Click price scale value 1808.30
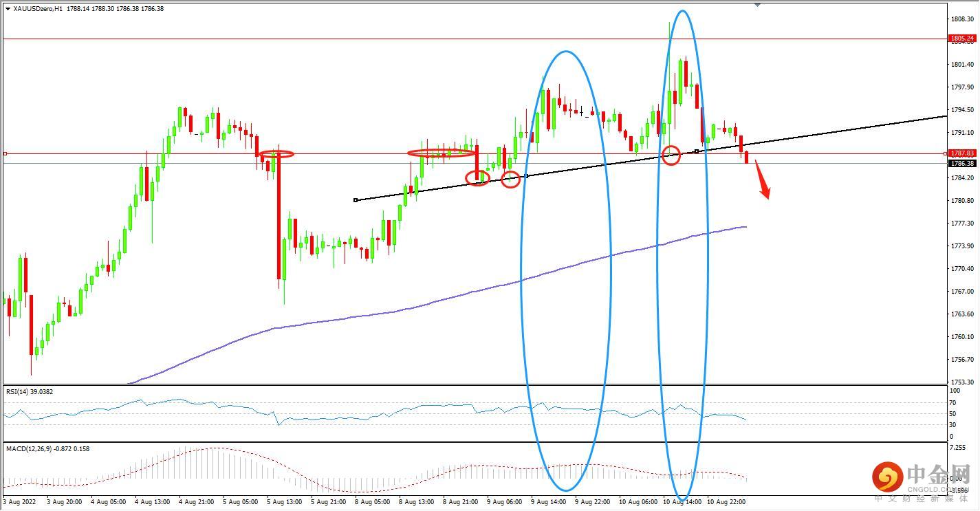 click(x=961, y=19)
